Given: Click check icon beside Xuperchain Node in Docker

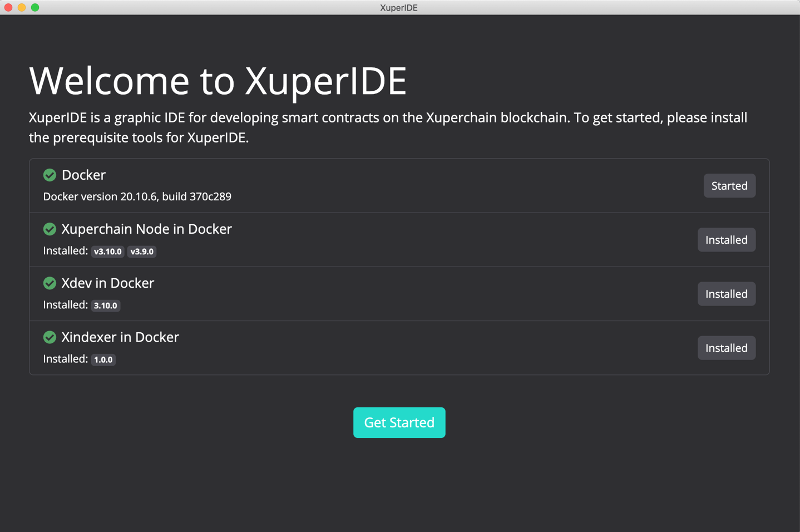Looking at the screenshot, I should click(x=50, y=229).
